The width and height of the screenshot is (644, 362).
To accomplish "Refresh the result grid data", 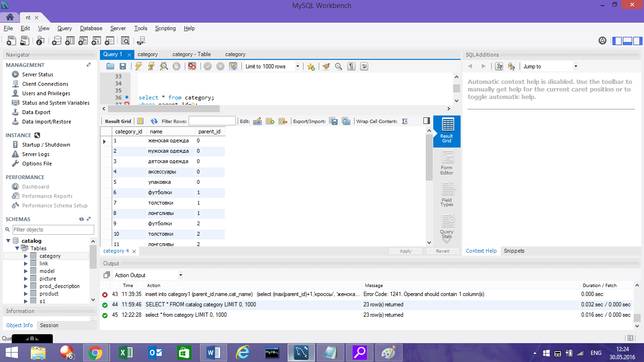I will [x=154, y=121].
